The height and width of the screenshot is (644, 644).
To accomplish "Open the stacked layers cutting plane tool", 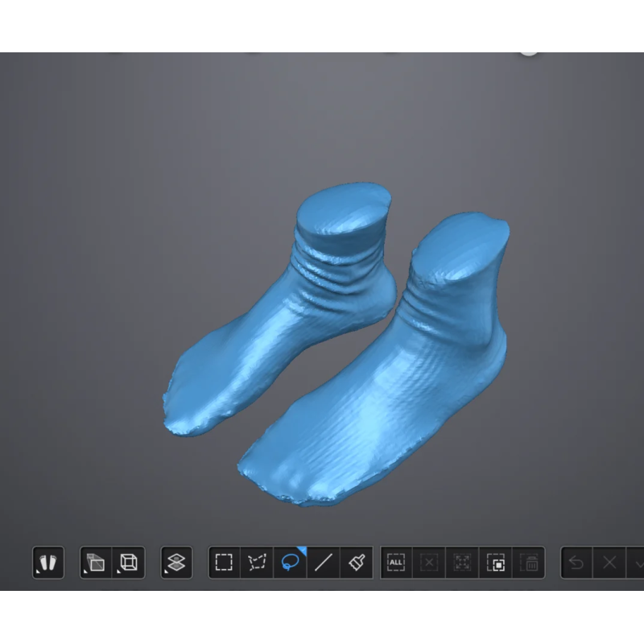I will (x=176, y=562).
